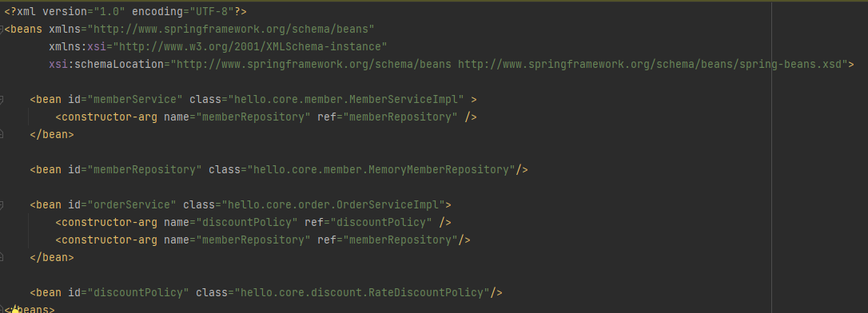Click the XMLSchema-instance URL value
The width and height of the screenshot is (868, 313).
tap(250, 46)
